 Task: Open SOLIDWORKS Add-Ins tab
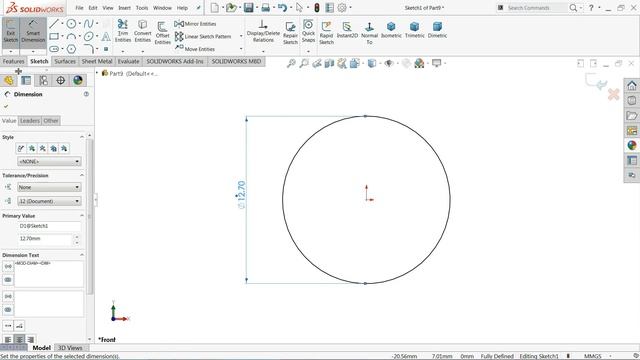coord(175,61)
